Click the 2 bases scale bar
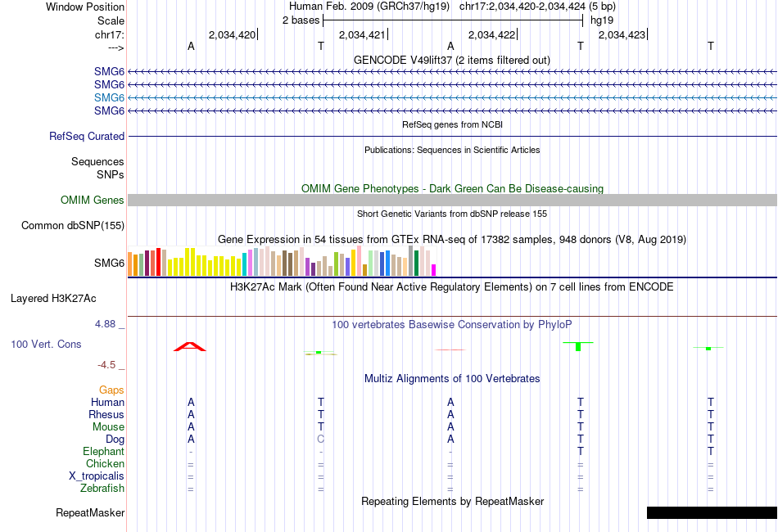This screenshot has width=778, height=532. pyautogui.click(x=453, y=20)
